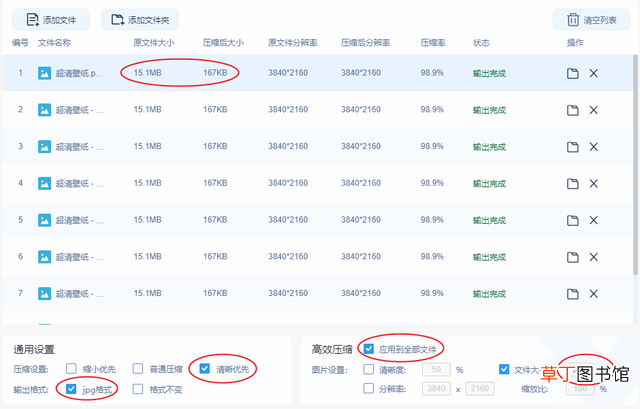Enable the 普通压缩 checkbox
This screenshot has height=409, width=640.
138,369
